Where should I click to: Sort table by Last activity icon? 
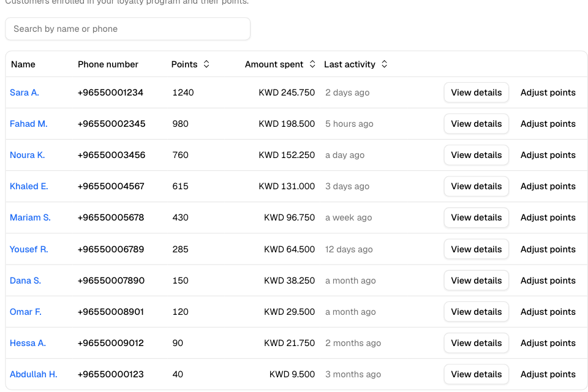(x=385, y=64)
